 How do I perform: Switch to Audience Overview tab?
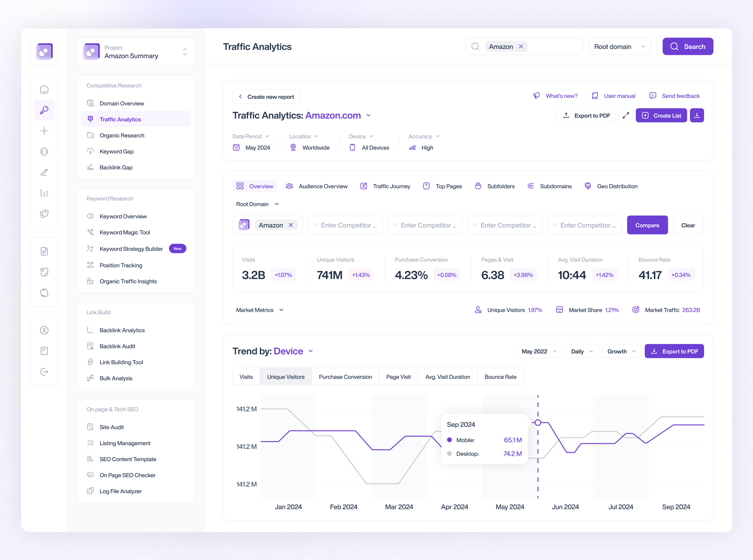[x=317, y=186]
